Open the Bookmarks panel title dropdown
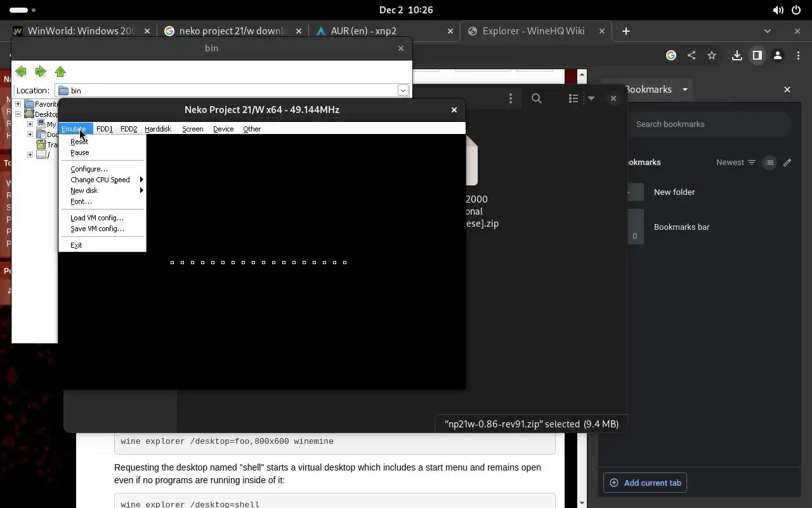 pyautogui.click(x=685, y=90)
